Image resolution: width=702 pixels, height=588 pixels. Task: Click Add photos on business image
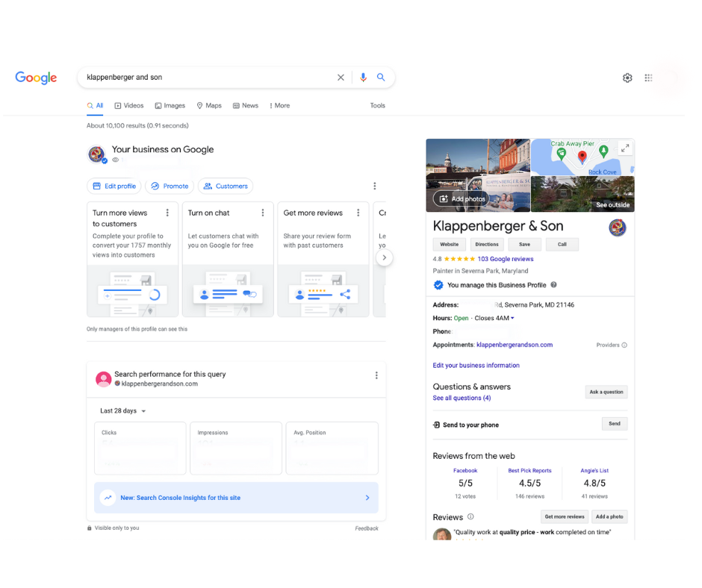click(x=463, y=198)
